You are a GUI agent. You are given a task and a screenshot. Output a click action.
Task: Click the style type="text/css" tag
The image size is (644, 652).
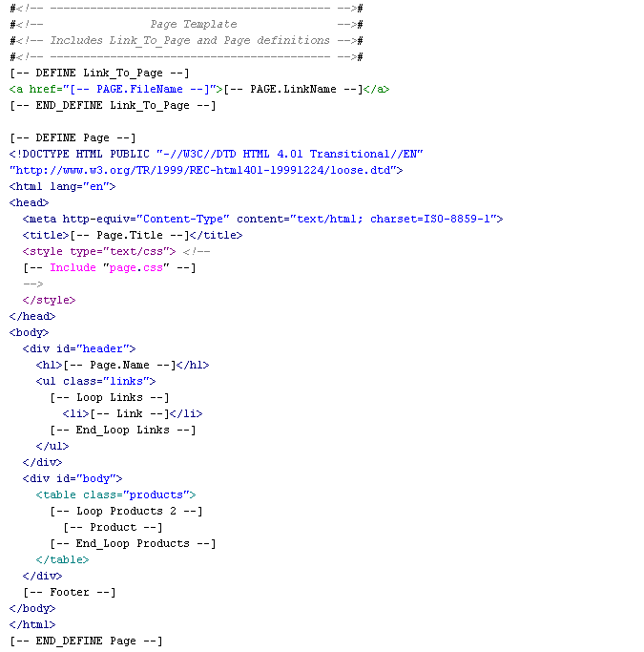[99, 251]
